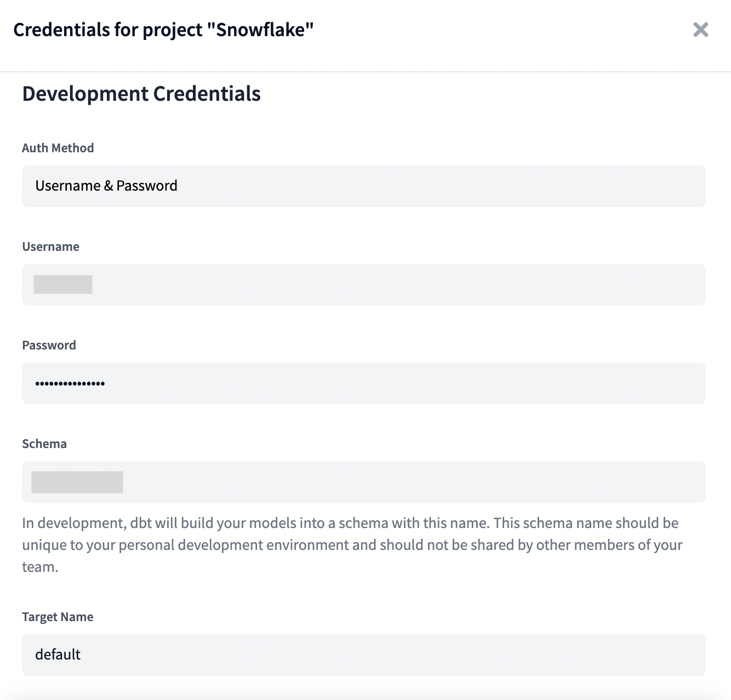Click the Password label text
The image size is (731, 700).
49,345
